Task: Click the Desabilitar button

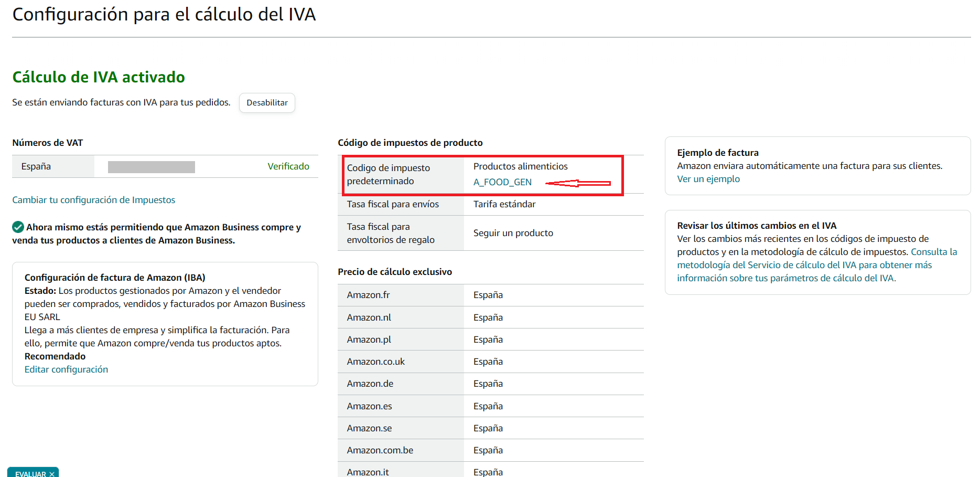Action: click(x=267, y=103)
